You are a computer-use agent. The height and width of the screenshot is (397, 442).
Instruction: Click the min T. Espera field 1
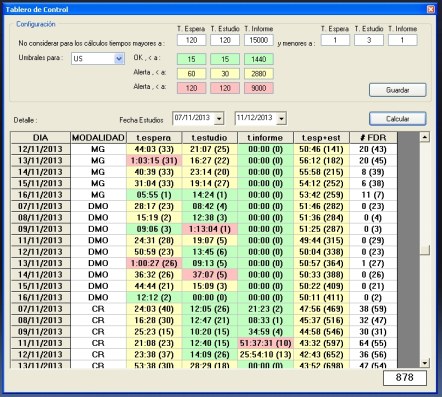[335, 40]
